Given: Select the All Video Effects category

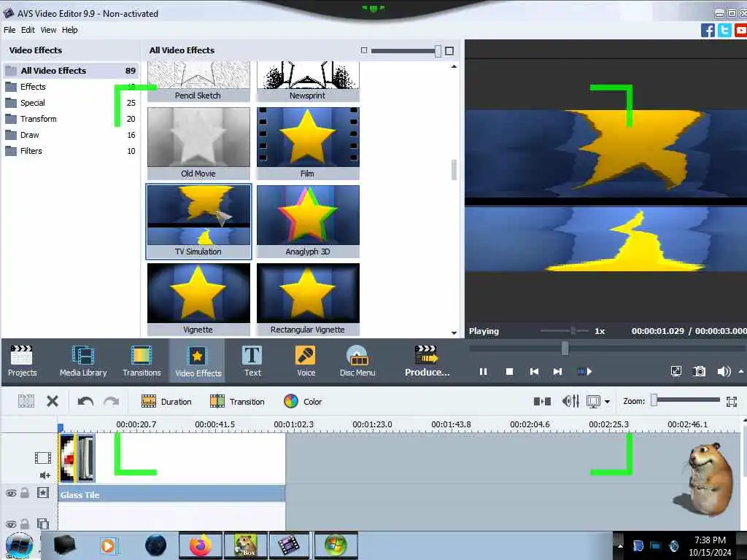Looking at the screenshot, I should [x=71, y=71].
